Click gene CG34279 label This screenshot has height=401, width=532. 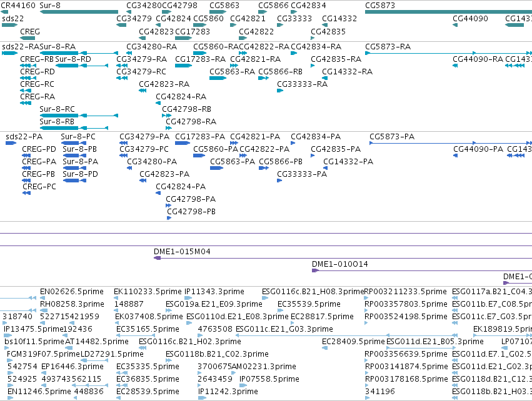click(134, 18)
